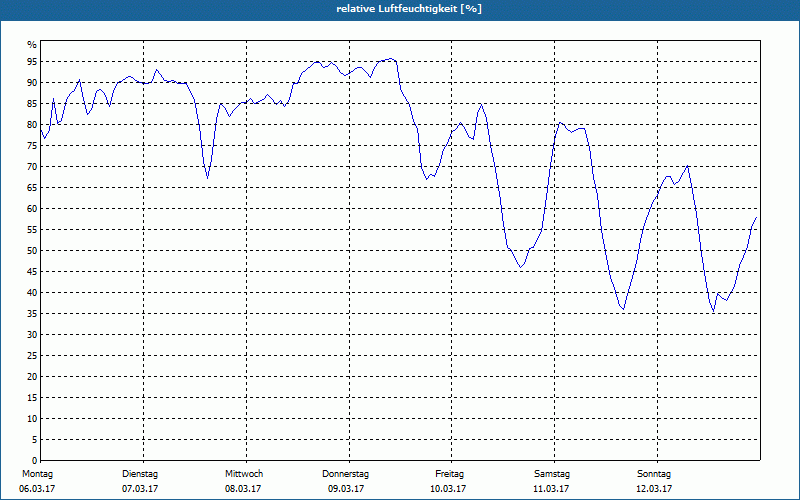Click the '09.03.17' date label

coord(346,489)
